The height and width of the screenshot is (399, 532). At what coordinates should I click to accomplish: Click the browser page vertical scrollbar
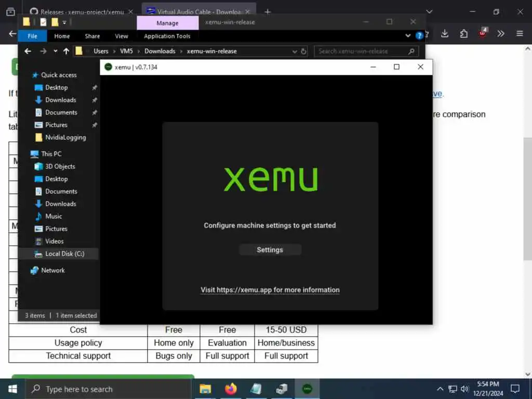click(x=528, y=199)
